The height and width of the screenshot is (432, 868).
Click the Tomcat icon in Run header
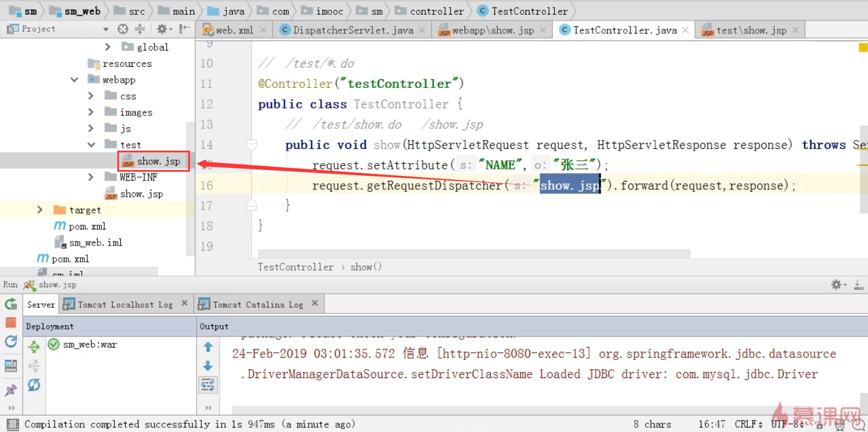(x=29, y=284)
